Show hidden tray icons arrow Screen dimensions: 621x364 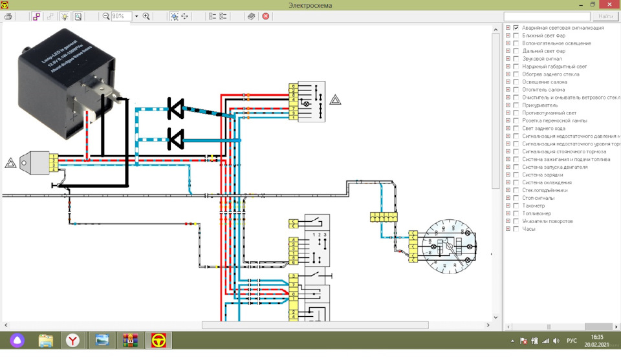(512, 341)
